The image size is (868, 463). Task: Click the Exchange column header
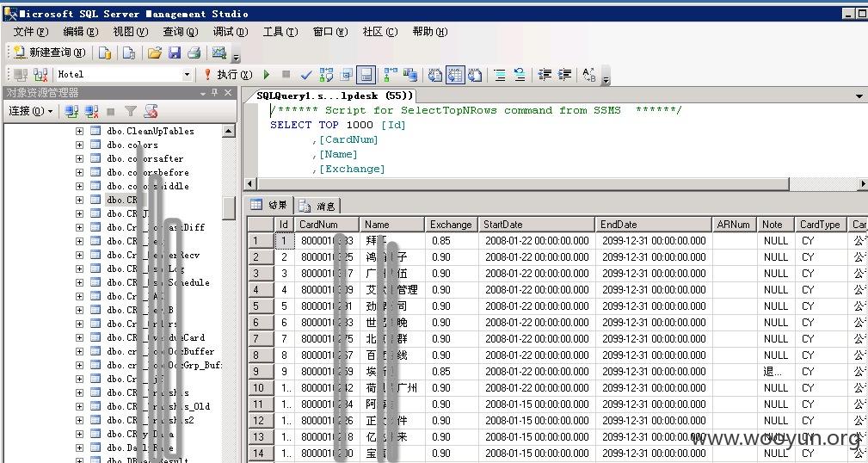point(452,225)
